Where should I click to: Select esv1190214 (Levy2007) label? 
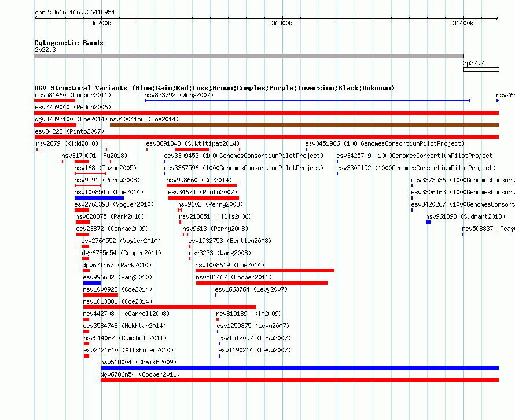pyautogui.click(x=255, y=351)
